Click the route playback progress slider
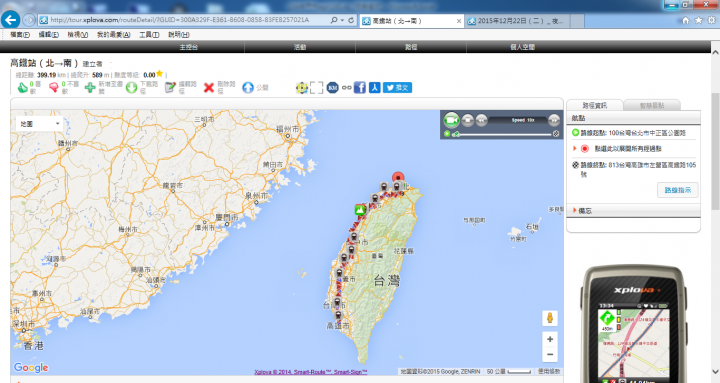 (504, 134)
